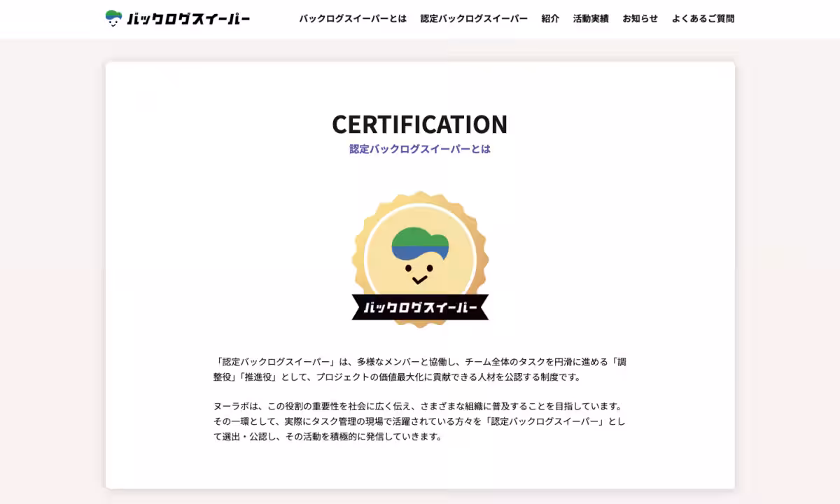Click the mascot's green and blue hair on the badge
840x504 pixels.
(420, 242)
